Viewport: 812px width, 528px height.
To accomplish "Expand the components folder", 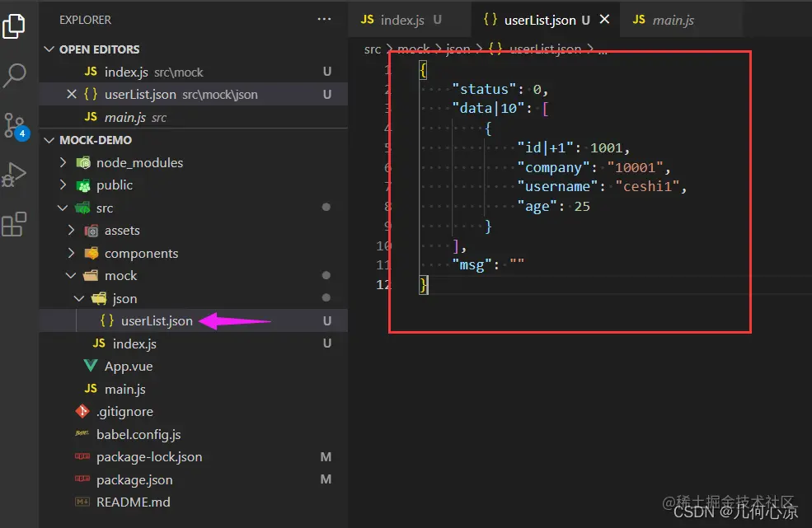I will click(193, 253).
